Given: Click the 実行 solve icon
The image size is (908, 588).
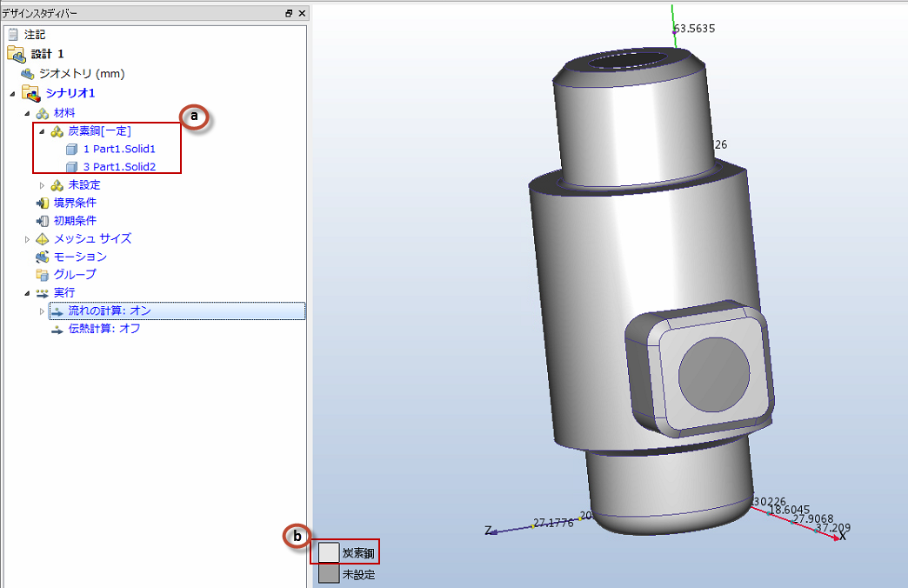Looking at the screenshot, I should (x=43, y=293).
